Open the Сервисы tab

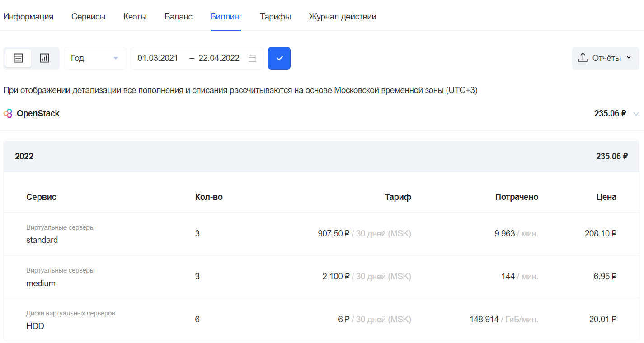coord(88,17)
